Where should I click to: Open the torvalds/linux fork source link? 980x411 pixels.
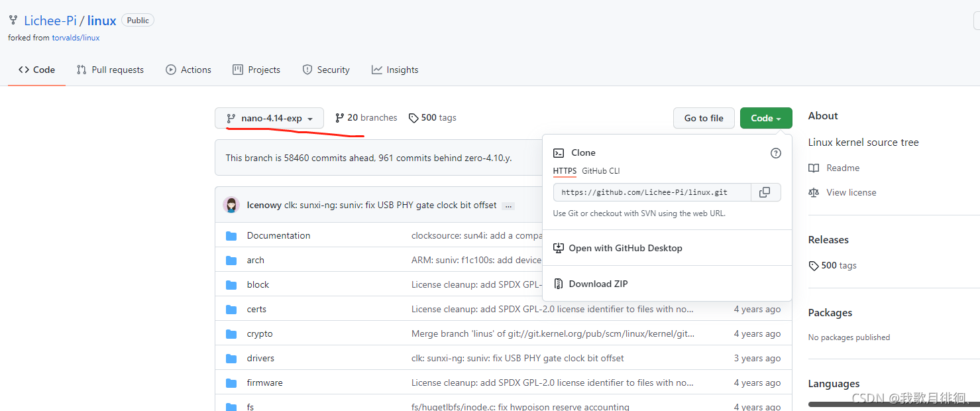click(76, 38)
